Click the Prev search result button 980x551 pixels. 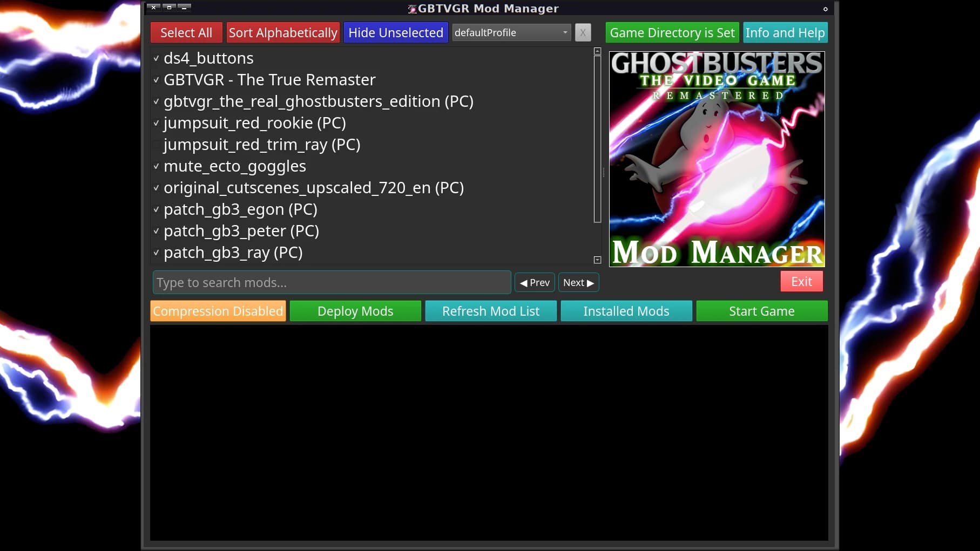535,282
